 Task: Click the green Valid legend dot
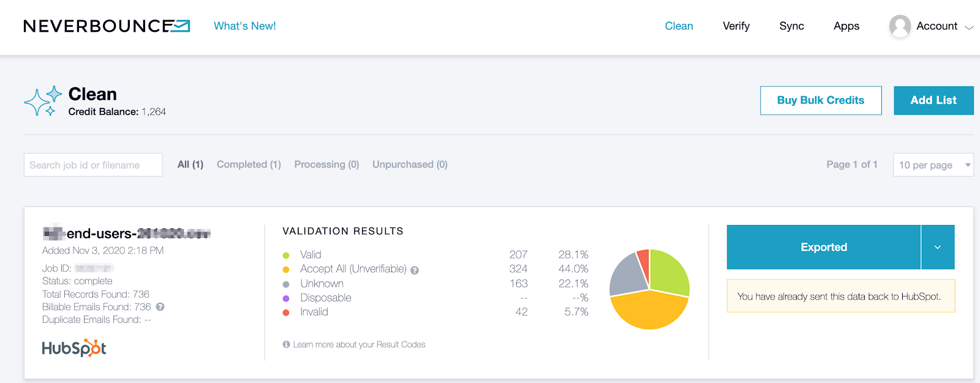click(x=286, y=255)
